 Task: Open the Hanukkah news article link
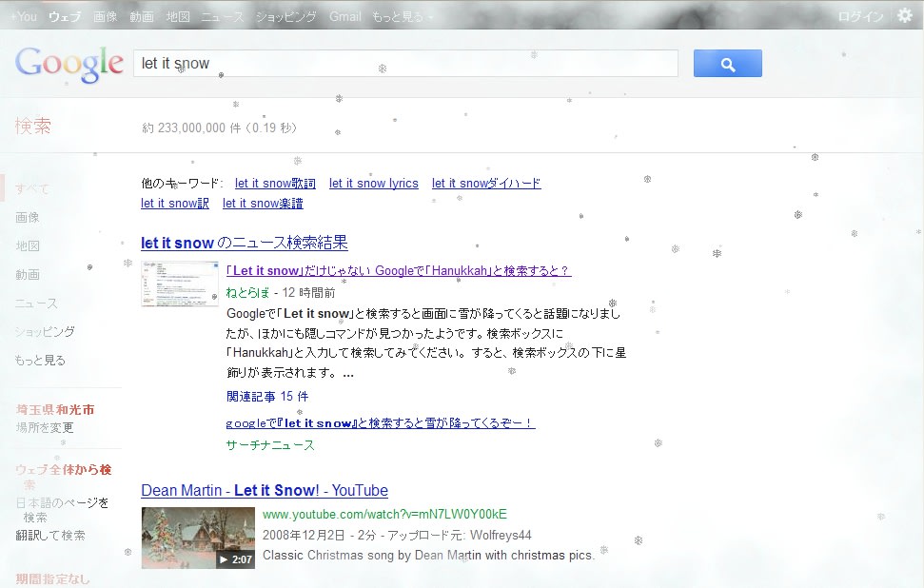[x=399, y=270]
